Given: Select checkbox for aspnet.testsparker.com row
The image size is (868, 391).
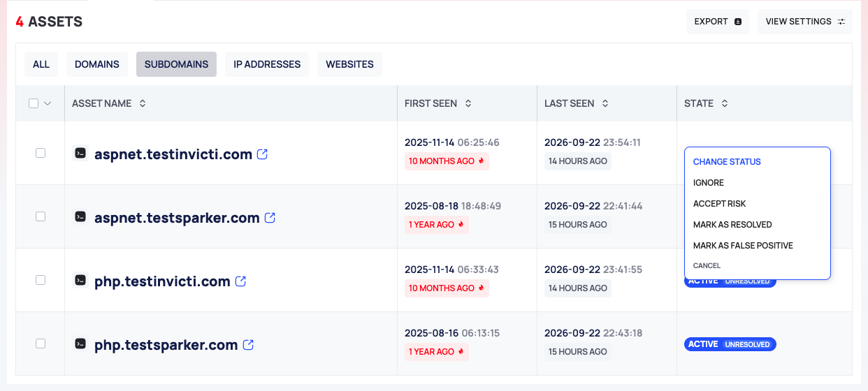Looking at the screenshot, I should coord(41,216).
